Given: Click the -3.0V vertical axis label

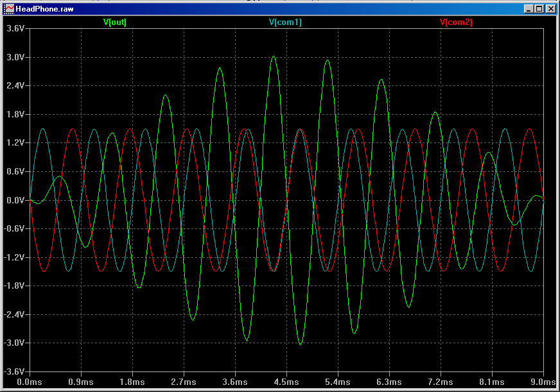Looking at the screenshot, I should click(14, 343).
